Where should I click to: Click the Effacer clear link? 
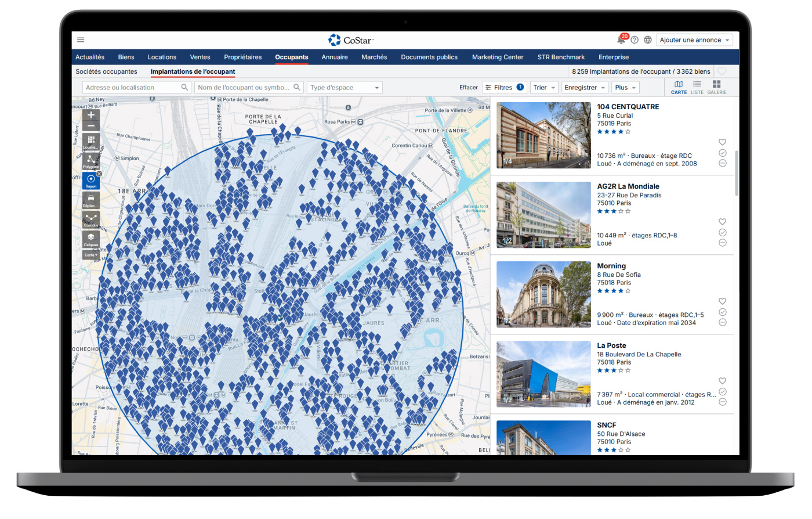click(469, 88)
